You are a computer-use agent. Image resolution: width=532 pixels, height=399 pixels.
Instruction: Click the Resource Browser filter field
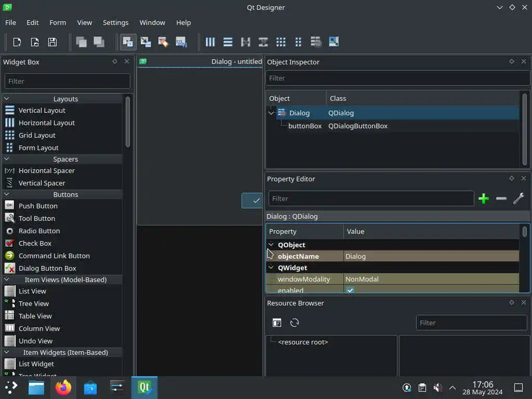coord(471,323)
